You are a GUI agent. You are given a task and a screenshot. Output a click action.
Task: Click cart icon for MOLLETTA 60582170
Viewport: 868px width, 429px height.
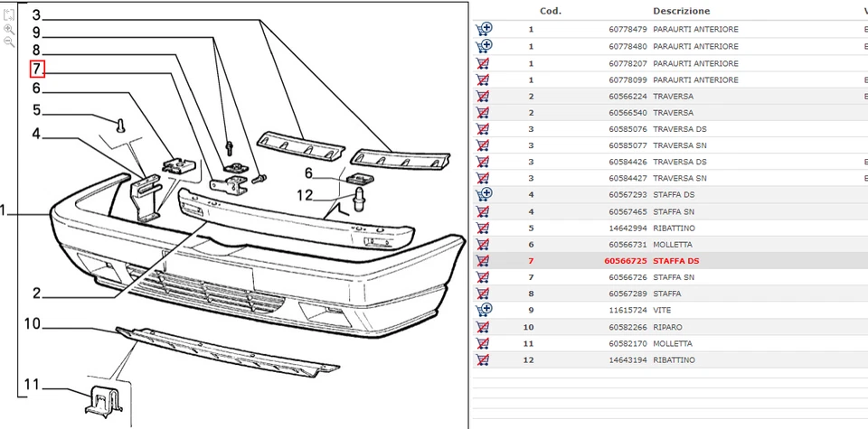tap(483, 343)
